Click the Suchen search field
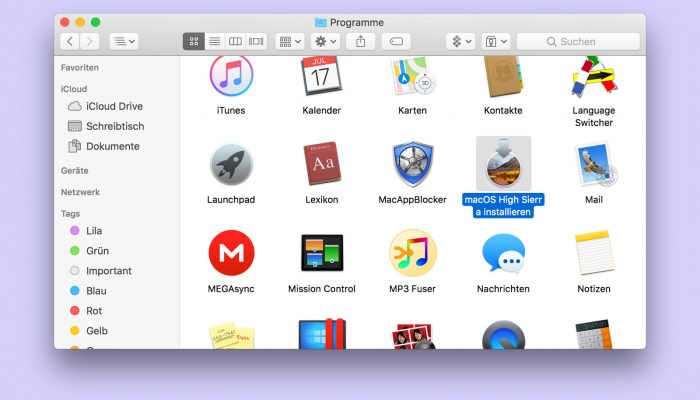Image resolution: width=700 pixels, height=400 pixels. pos(578,42)
